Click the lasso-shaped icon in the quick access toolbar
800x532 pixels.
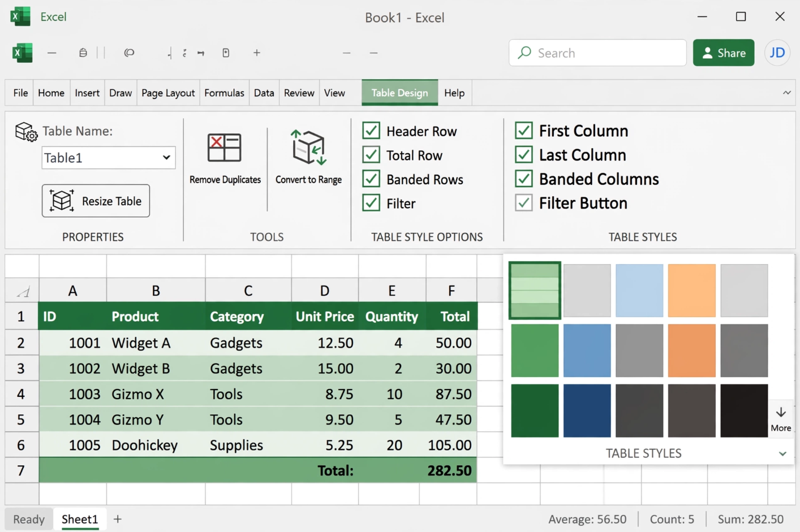pyautogui.click(x=129, y=53)
